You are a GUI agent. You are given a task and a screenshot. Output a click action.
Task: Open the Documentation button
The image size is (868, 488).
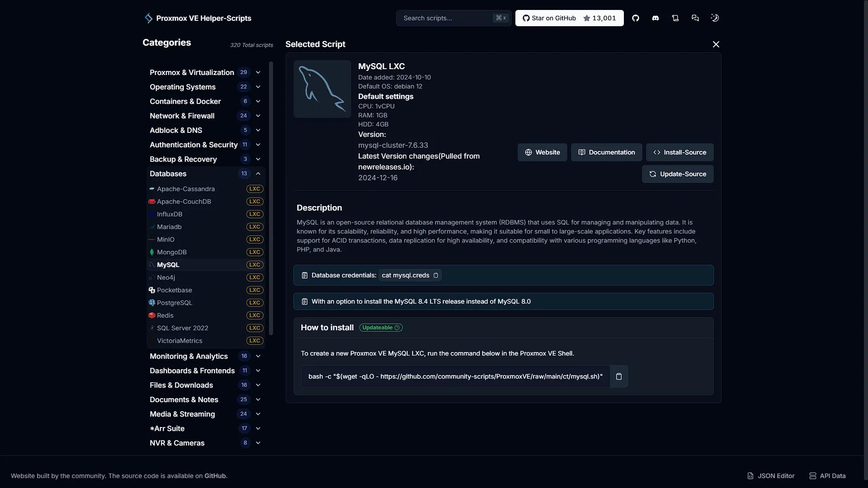(607, 152)
